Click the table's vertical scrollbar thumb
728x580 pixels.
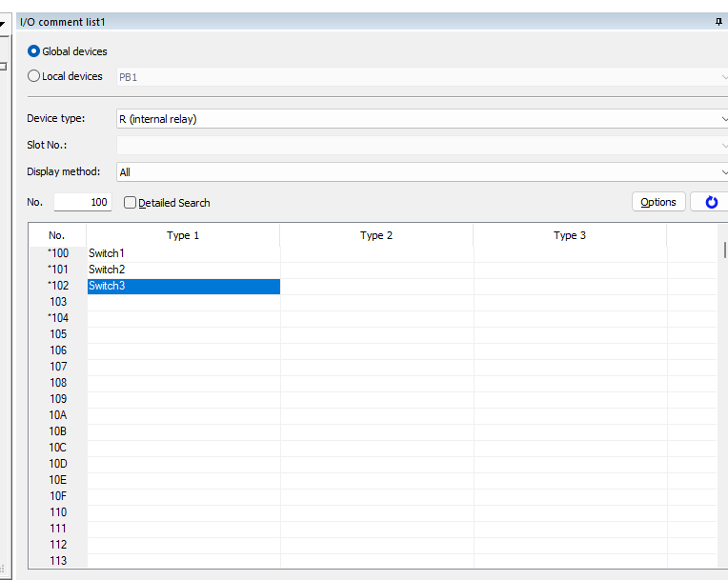point(724,250)
